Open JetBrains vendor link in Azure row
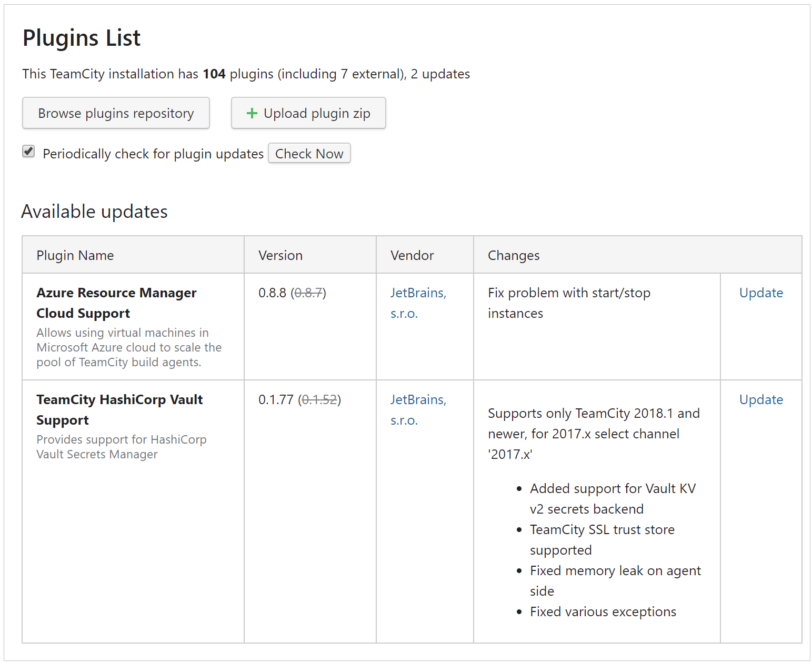Image resolution: width=812 pixels, height=662 pixels. [x=418, y=303]
